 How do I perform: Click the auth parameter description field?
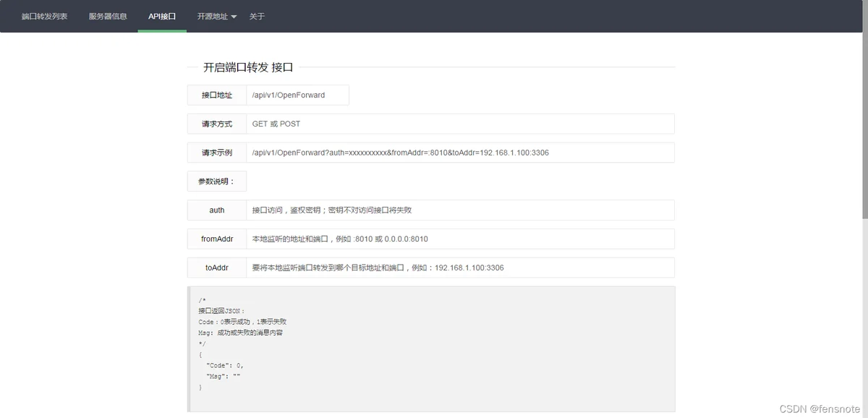click(460, 210)
